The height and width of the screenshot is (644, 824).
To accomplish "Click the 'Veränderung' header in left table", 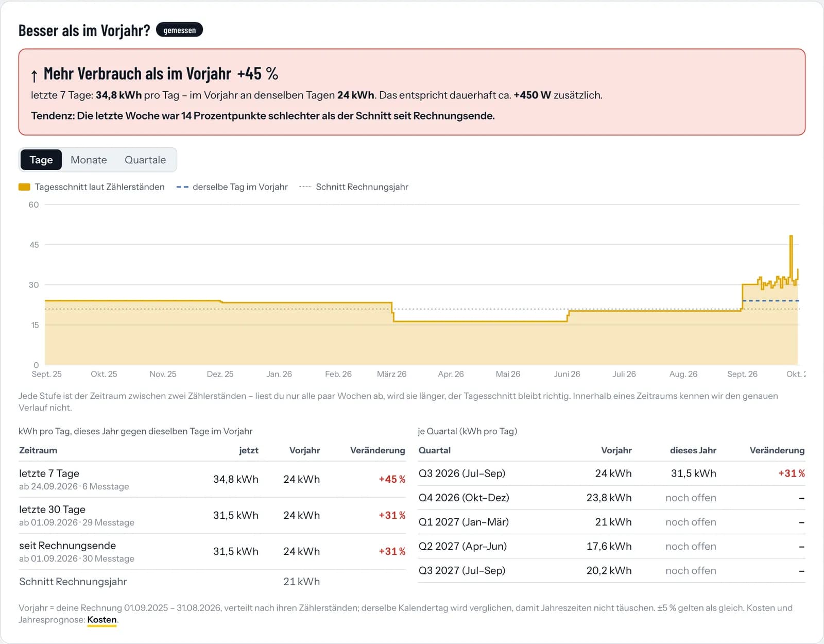I will pyautogui.click(x=377, y=450).
